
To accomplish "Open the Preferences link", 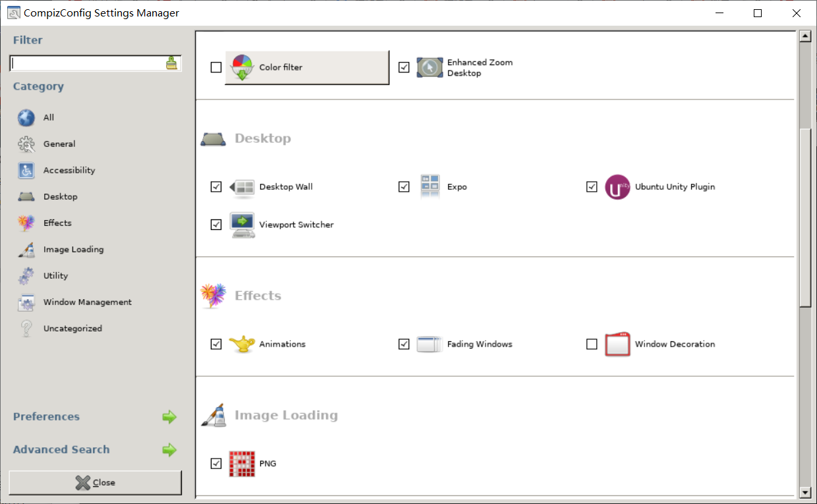I will [x=46, y=417].
